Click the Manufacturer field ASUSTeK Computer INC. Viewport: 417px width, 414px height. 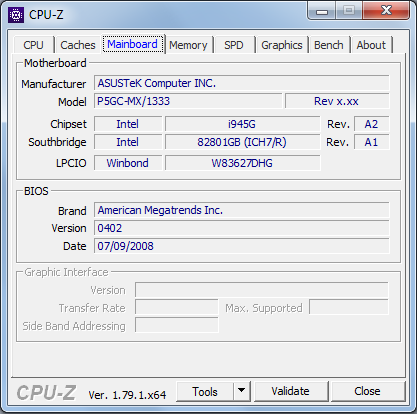pos(242,83)
